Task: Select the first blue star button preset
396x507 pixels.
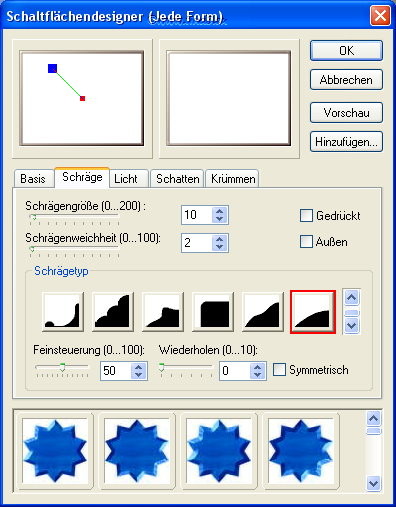Action: [x=55, y=451]
